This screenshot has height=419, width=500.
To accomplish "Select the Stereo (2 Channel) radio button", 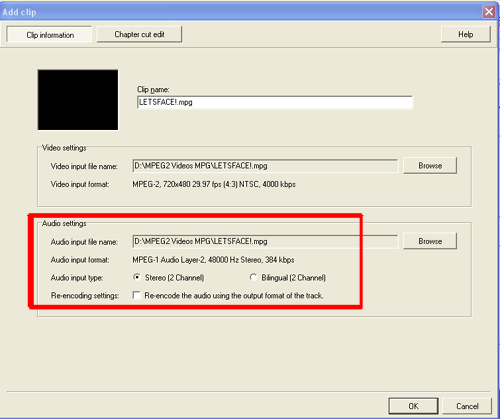I will coord(137,277).
